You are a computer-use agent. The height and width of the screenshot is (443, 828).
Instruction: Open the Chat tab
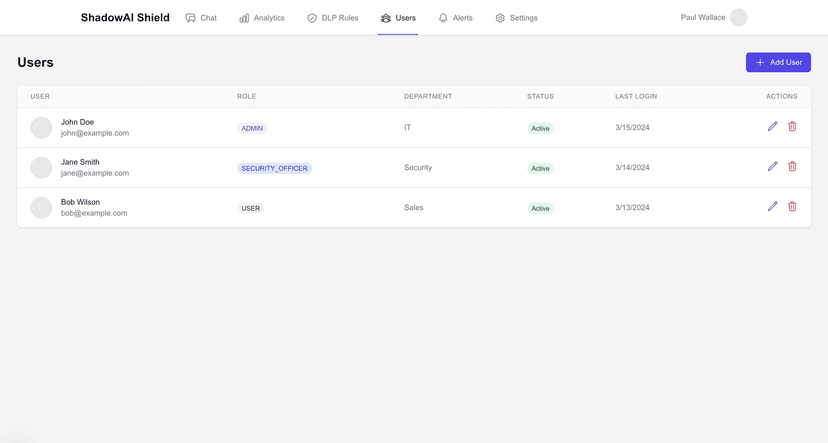coord(201,18)
